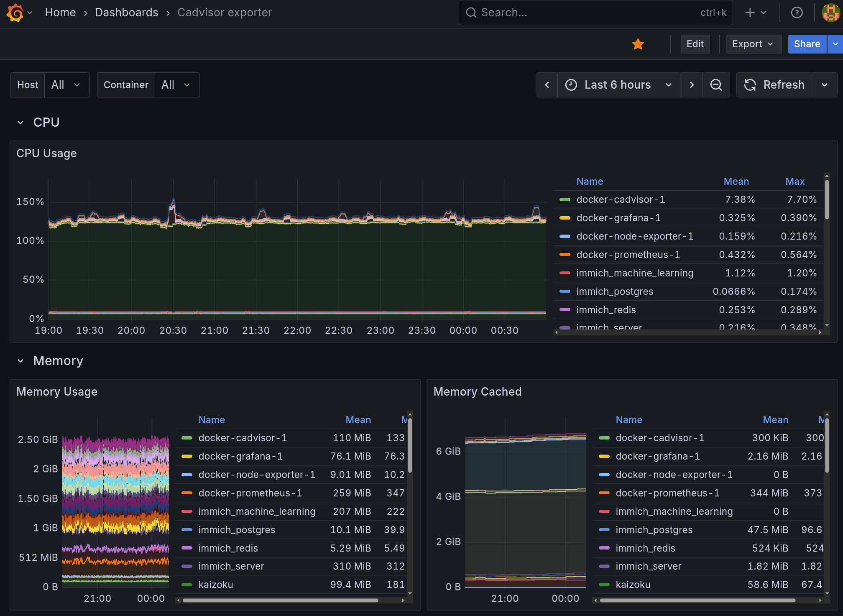Open the help question mark menu
The height and width of the screenshot is (616, 843).
pyautogui.click(x=797, y=13)
